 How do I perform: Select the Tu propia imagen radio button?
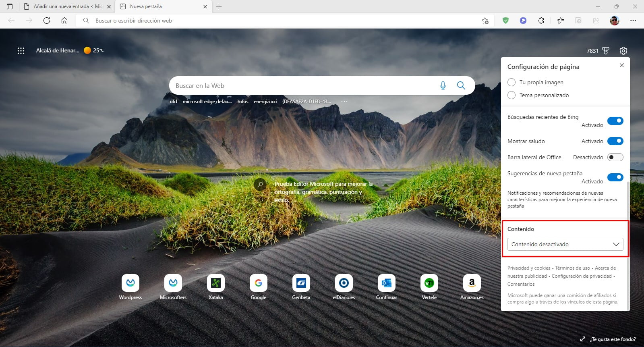click(x=511, y=82)
